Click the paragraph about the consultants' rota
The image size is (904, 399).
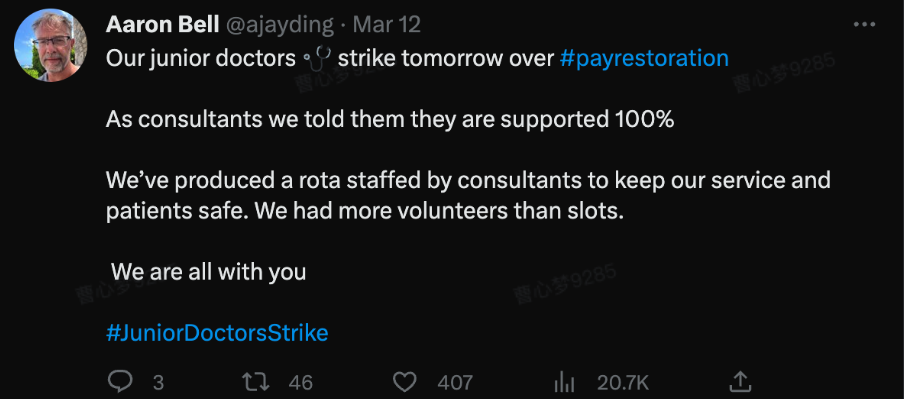468,195
